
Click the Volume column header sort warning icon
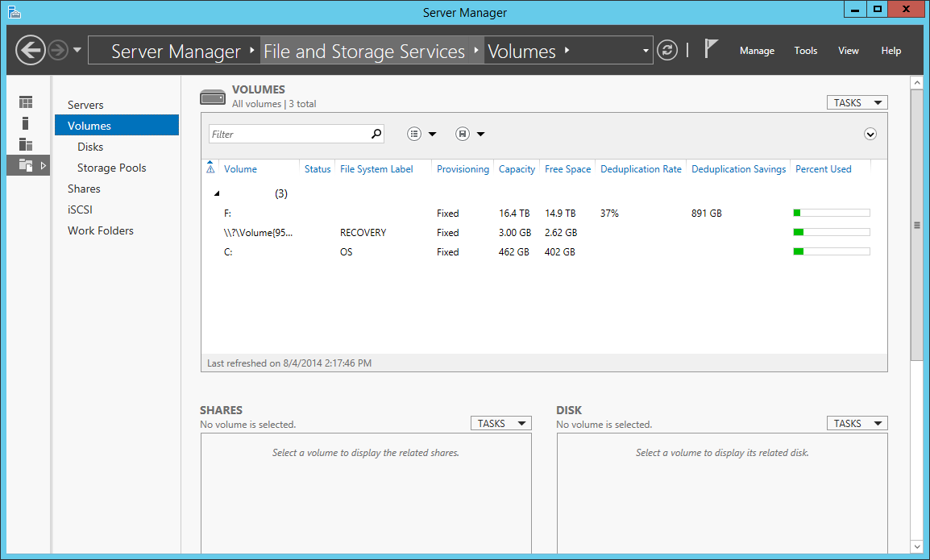point(210,168)
